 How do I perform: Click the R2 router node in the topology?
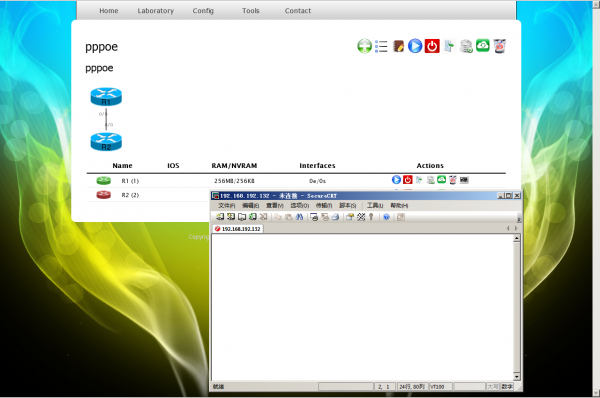[106, 142]
